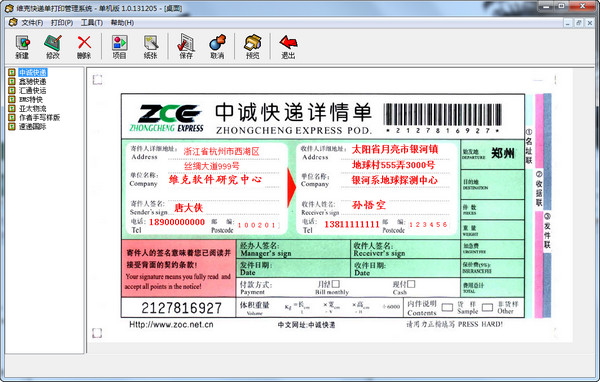Image resolution: width=600 pixels, height=382 pixels.
Task: Click sender address field 浙江省杭州市西湖区
Action: [x=221, y=152]
